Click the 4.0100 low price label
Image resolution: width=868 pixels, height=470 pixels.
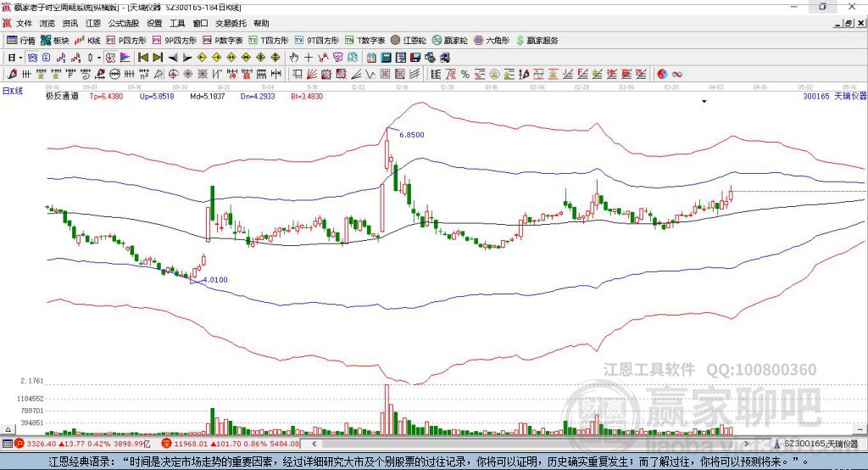(215, 280)
